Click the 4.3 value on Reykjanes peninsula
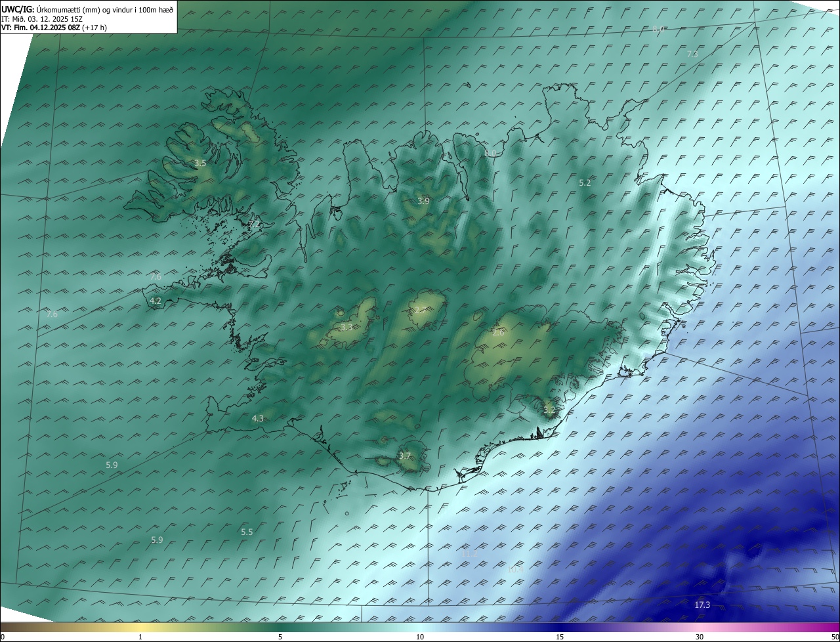840x642 pixels. [258, 418]
